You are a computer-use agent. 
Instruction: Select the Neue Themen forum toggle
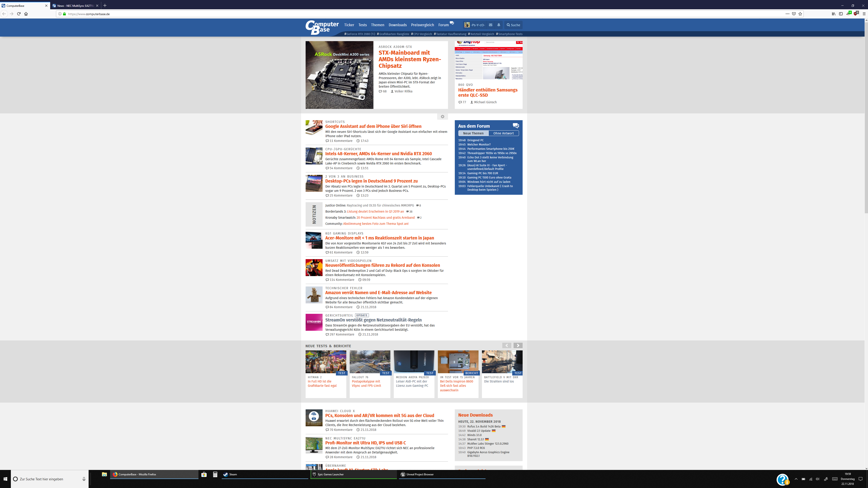coord(473,133)
